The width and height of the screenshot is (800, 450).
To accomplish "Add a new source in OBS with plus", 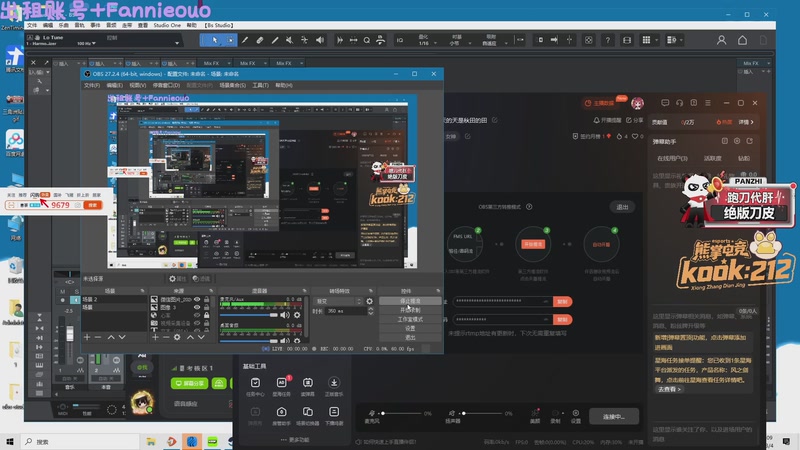I will (155, 337).
